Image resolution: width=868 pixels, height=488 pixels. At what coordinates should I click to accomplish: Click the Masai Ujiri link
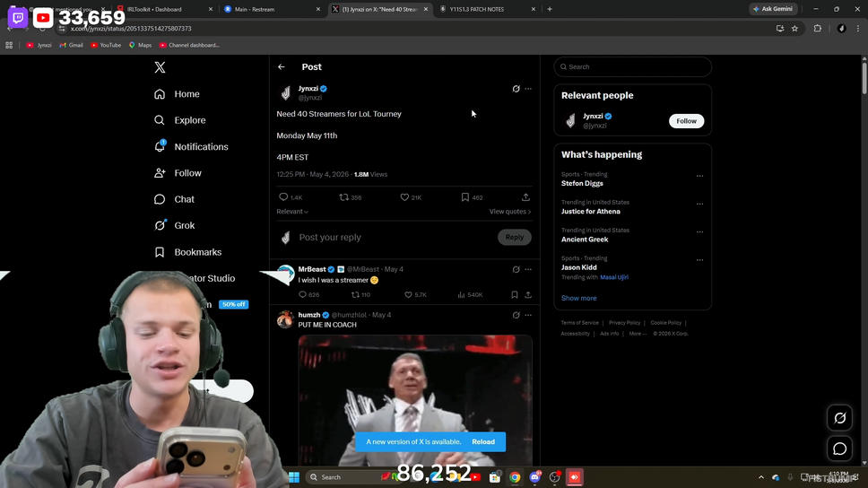(614, 277)
